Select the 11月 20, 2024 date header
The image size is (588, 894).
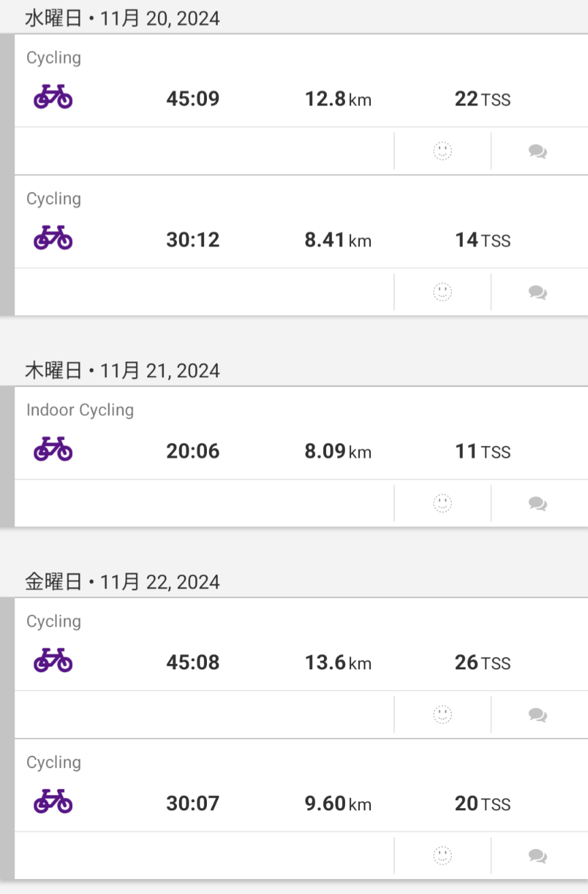point(122,18)
